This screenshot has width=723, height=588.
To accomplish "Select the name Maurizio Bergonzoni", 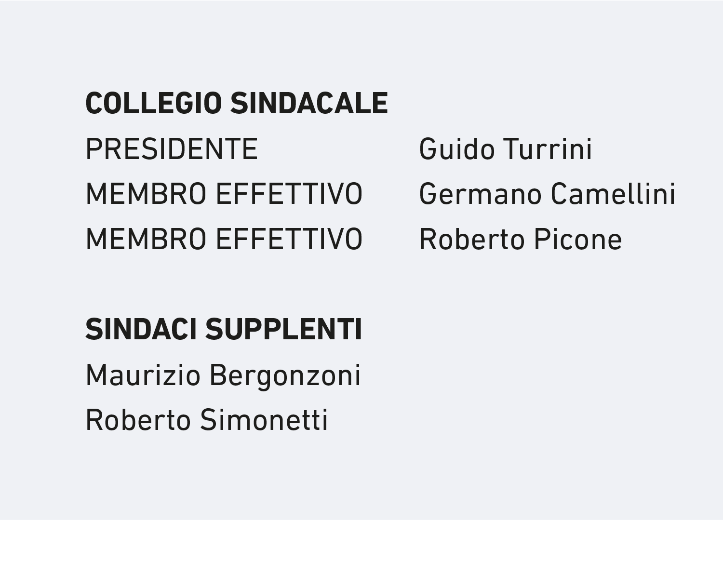I will 223,376.
